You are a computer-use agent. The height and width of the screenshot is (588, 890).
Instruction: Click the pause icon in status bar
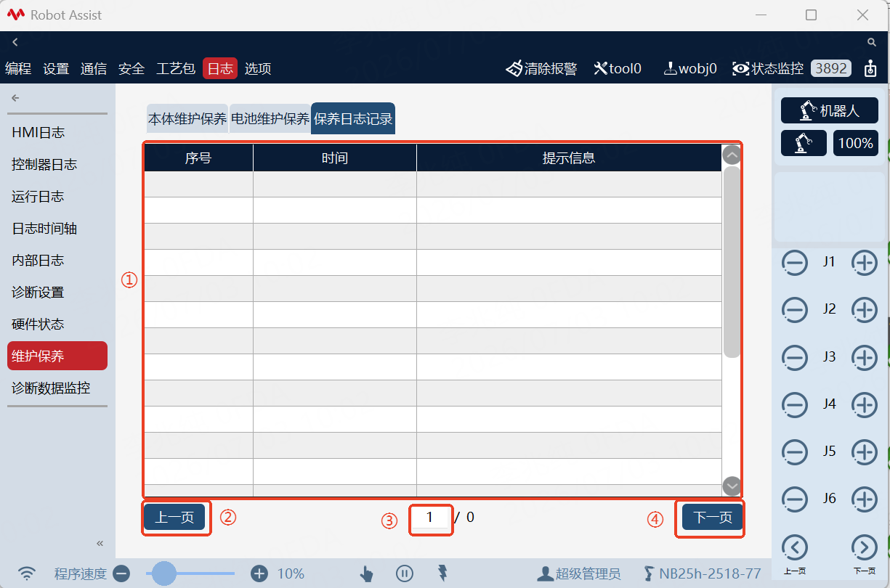(405, 573)
